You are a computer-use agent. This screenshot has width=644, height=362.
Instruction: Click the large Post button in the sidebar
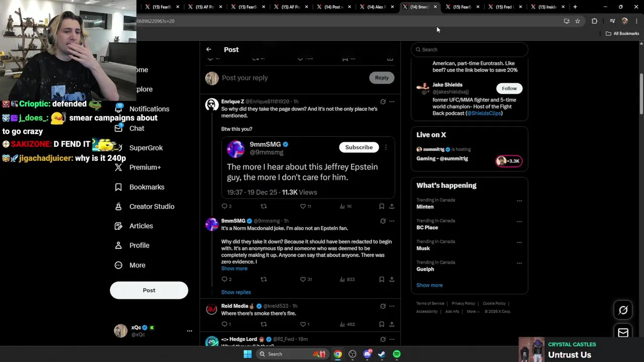pos(149,290)
